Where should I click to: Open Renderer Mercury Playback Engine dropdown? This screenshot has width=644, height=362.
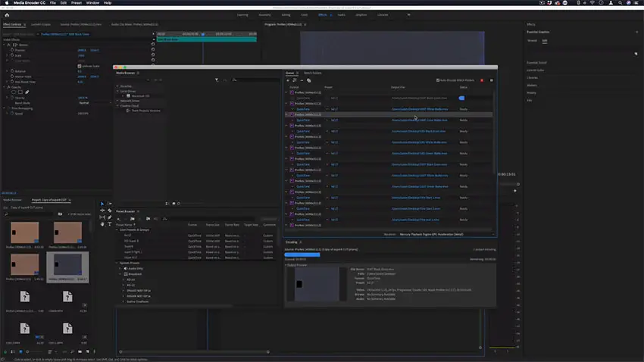(x=447, y=234)
